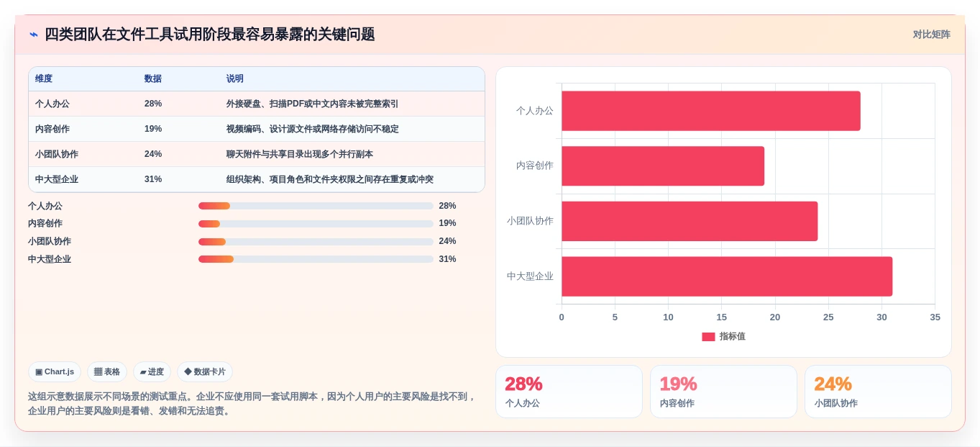Click the 35 tick on the chart axis
980x447 pixels.
(x=935, y=317)
